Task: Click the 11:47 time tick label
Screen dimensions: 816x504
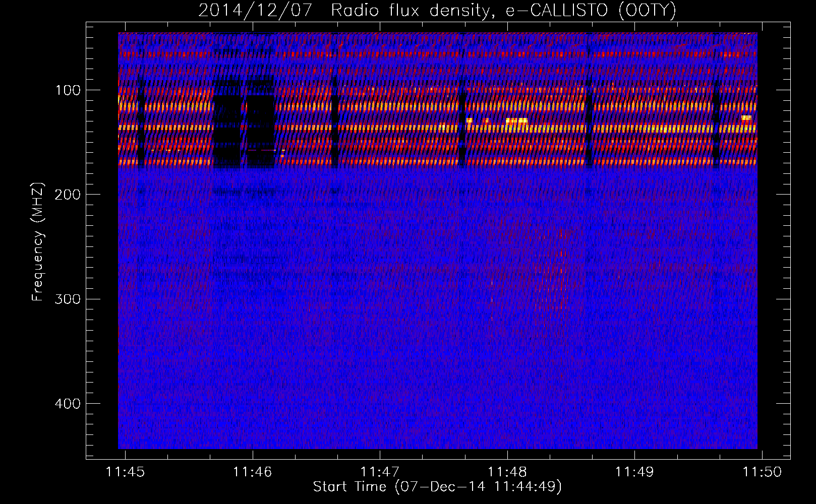Action: pos(380,472)
